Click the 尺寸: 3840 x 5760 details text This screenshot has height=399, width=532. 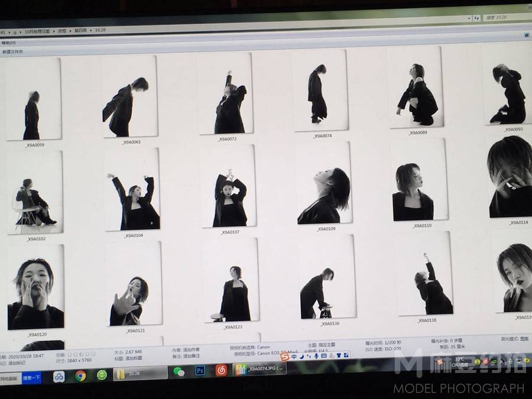74,361
